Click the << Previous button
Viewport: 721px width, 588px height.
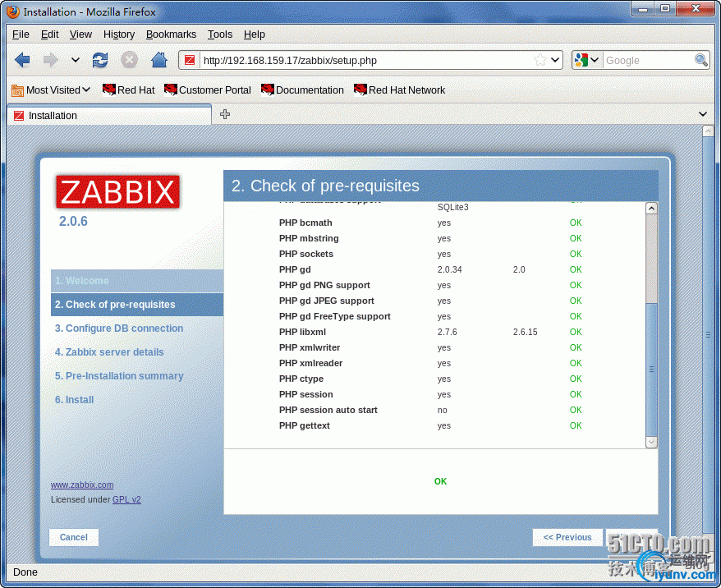(x=567, y=537)
